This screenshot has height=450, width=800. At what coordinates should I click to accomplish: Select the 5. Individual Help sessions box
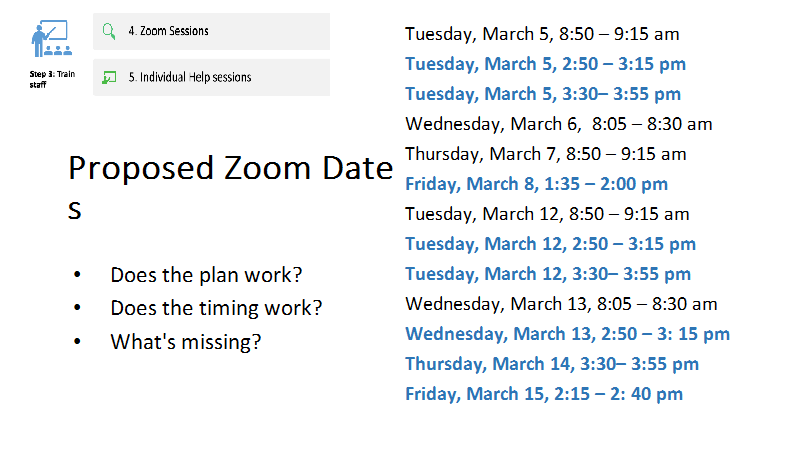coord(211,78)
